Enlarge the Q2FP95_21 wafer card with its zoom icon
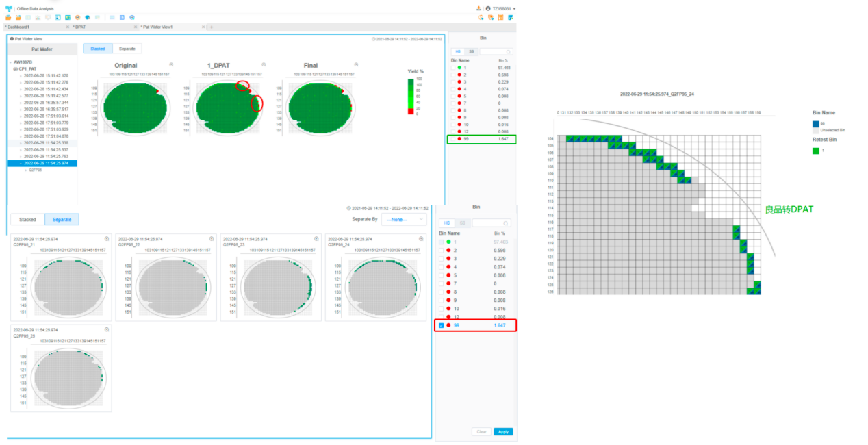The height and width of the screenshot is (445, 868). pyautogui.click(x=107, y=238)
